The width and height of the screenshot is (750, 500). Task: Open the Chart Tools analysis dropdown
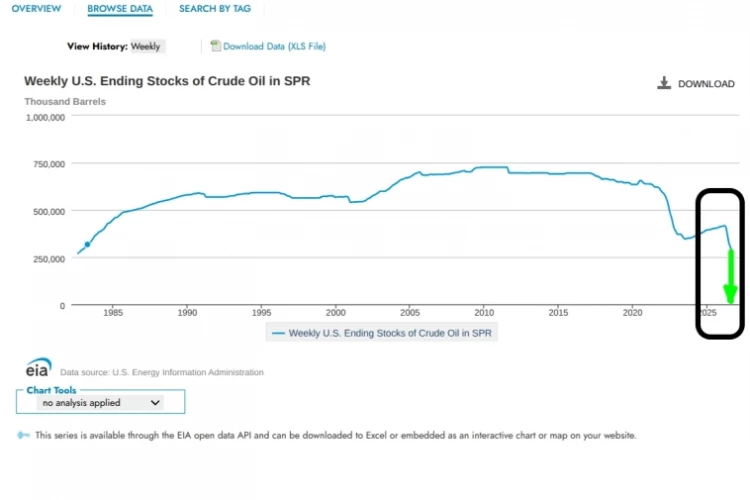pos(101,403)
